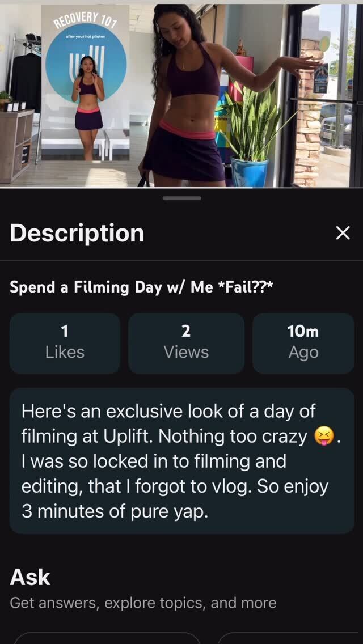The image size is (363, 644).
Task: Tap the potted snake plant in the video
Action: (250, 136)
